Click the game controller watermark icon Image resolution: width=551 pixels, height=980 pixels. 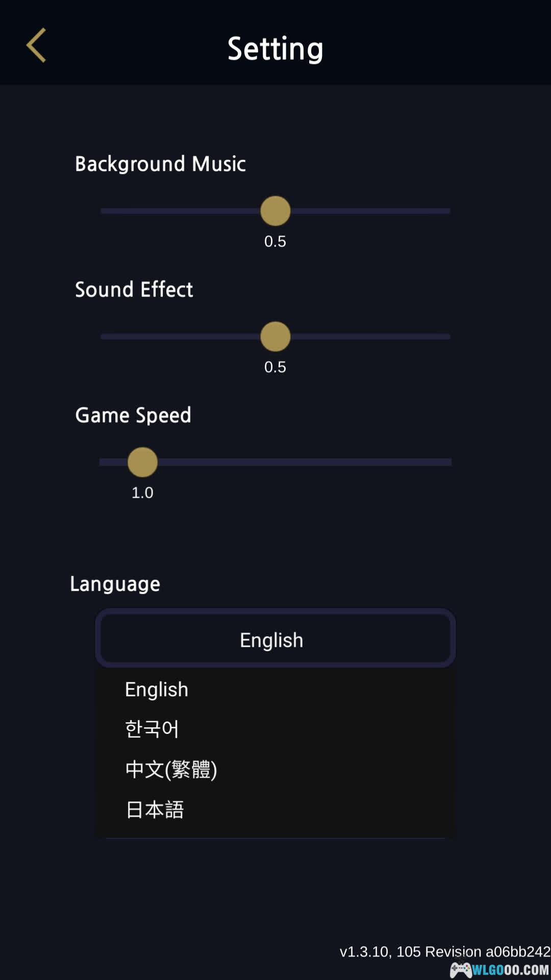(x=460, y=969)
